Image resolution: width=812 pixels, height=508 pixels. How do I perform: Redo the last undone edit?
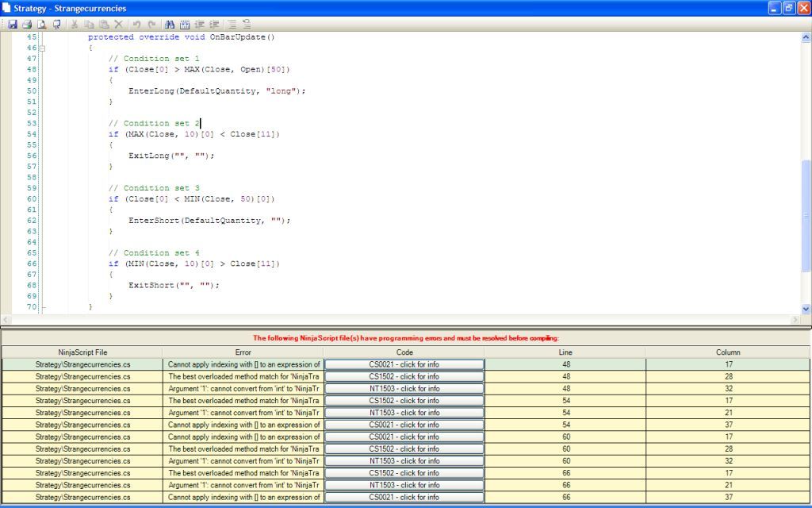151,24
